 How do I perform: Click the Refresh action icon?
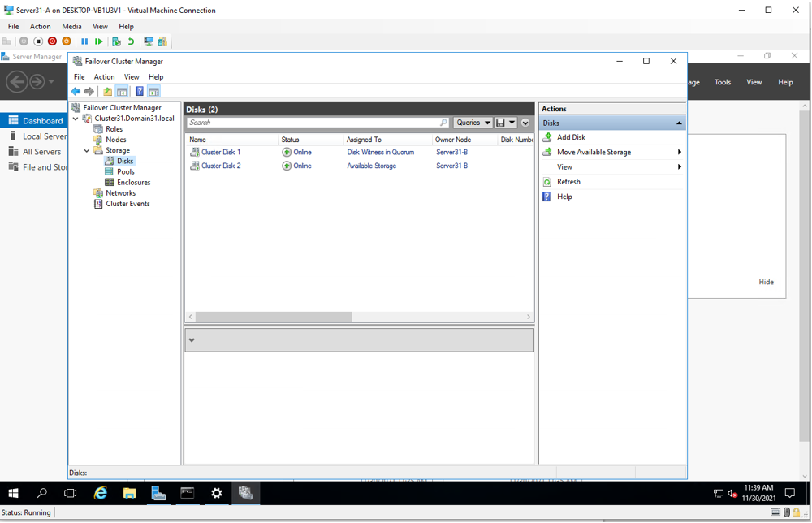coord(546,182)
